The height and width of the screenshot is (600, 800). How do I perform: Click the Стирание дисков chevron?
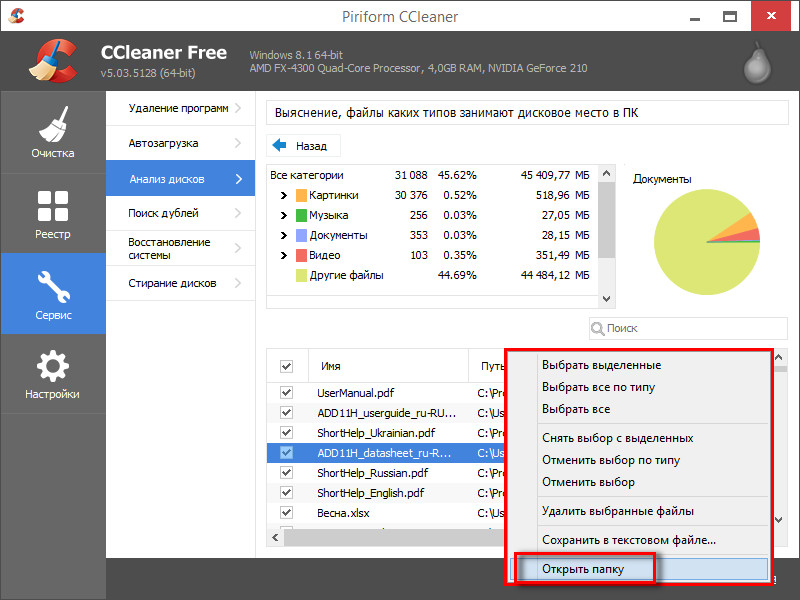[x=238, y=283]
